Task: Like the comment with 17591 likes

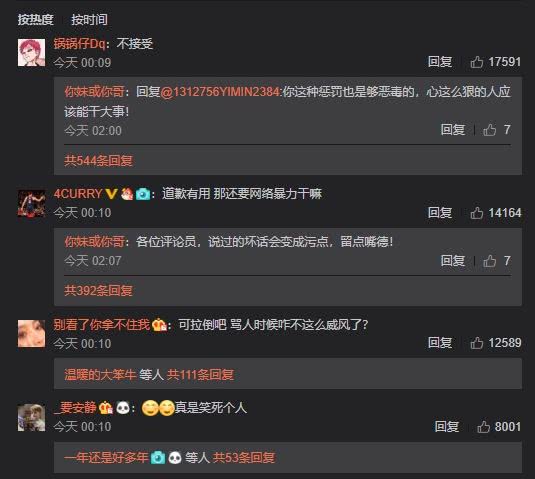Action: coord(477,62)
